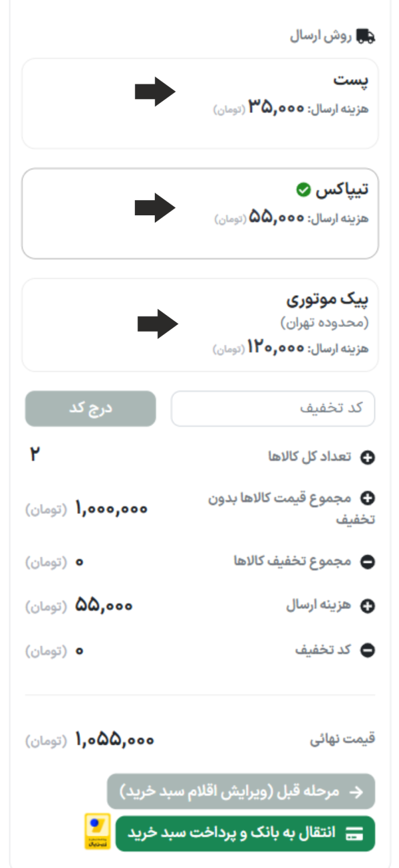Click the delivery truck icon beside روش ارسال
The height and width of the screenshot is (868, 399).
(365, 36)
